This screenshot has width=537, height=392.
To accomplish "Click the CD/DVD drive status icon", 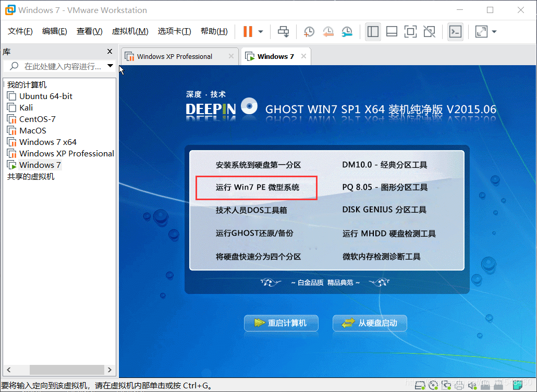I will pyautogui.click(x=433, y=386).
